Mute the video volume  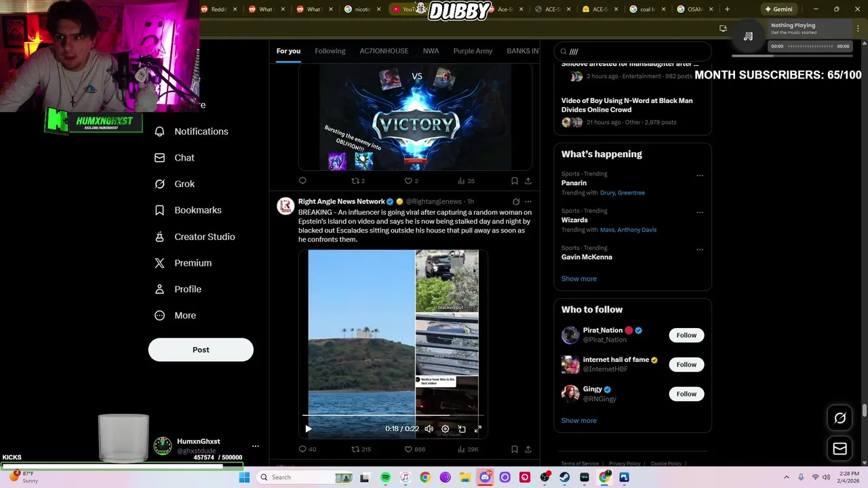[429, 428]
